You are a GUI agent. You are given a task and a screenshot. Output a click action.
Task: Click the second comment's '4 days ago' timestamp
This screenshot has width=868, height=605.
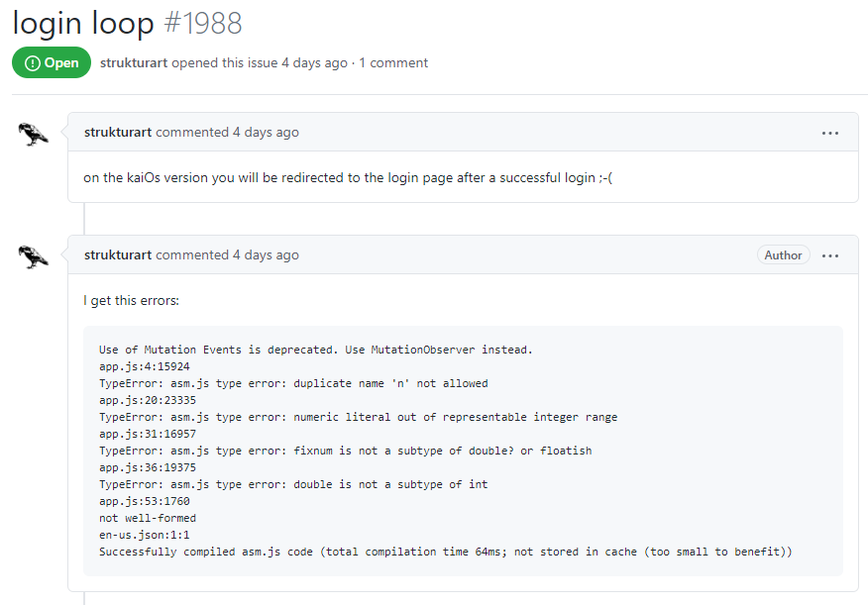click(266, 255)
